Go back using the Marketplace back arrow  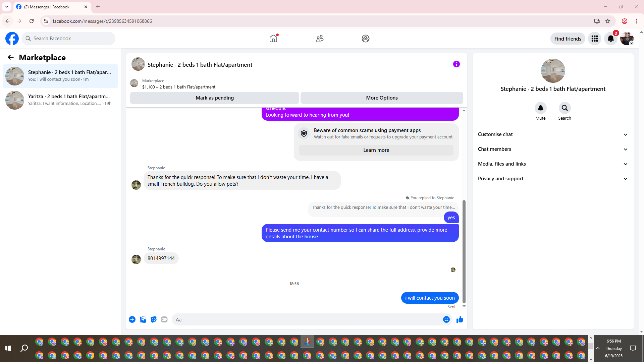coord(11,57)
